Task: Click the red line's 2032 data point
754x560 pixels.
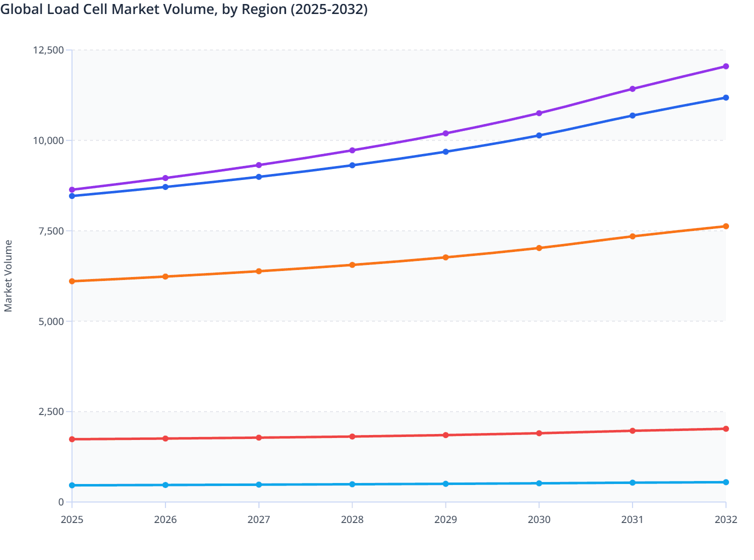Action: pos(725,429)
